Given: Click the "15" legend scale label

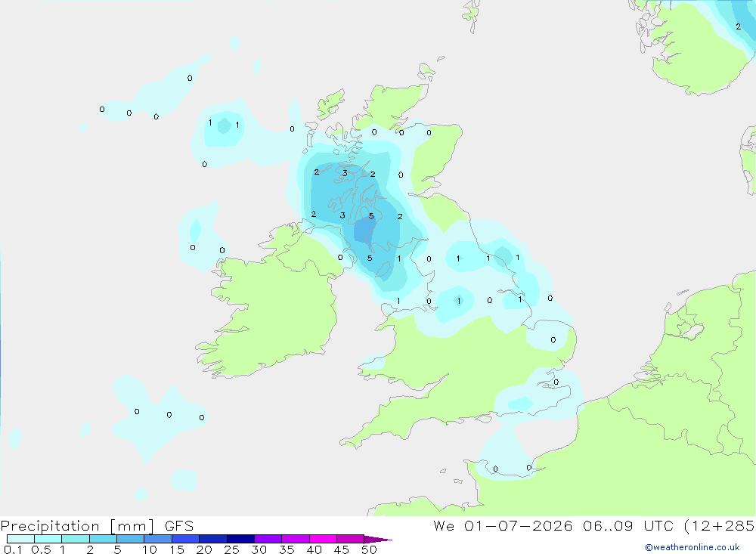Looking at the screenshot, I should [177, 549].
